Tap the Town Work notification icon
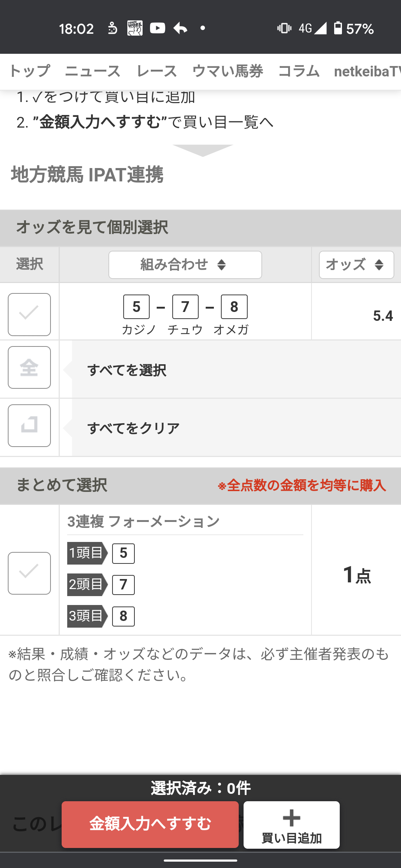The image size is (401, 868). (x=135, y=28)
